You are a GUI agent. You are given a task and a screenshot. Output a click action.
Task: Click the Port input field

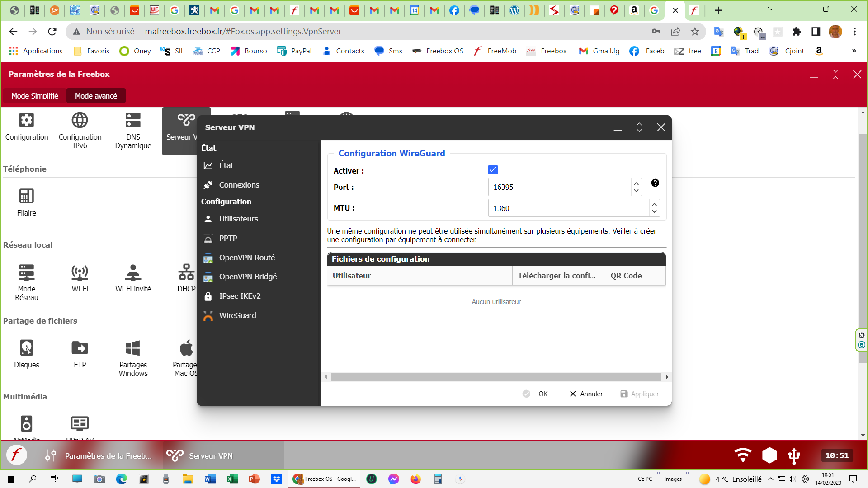(x=560, y=187)
